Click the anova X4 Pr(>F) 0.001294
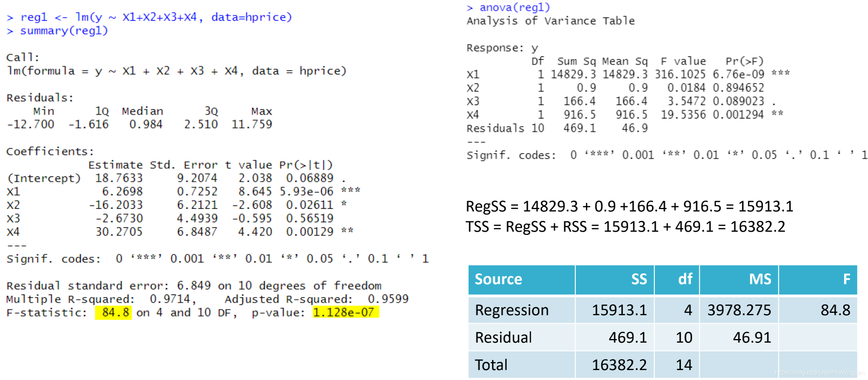The width and height of the screenshot is (868, 380). (x=738, y=114)
